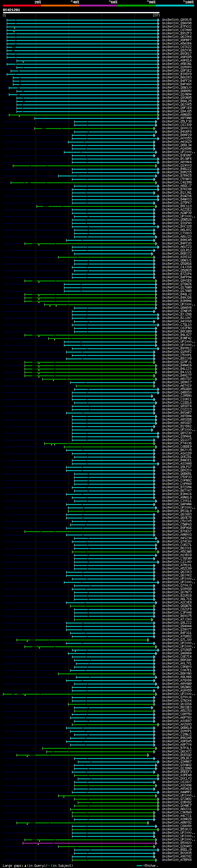Select the UniRef100_A9T9N8 label
The image size is (197, 868).
(x=177, y=118)
